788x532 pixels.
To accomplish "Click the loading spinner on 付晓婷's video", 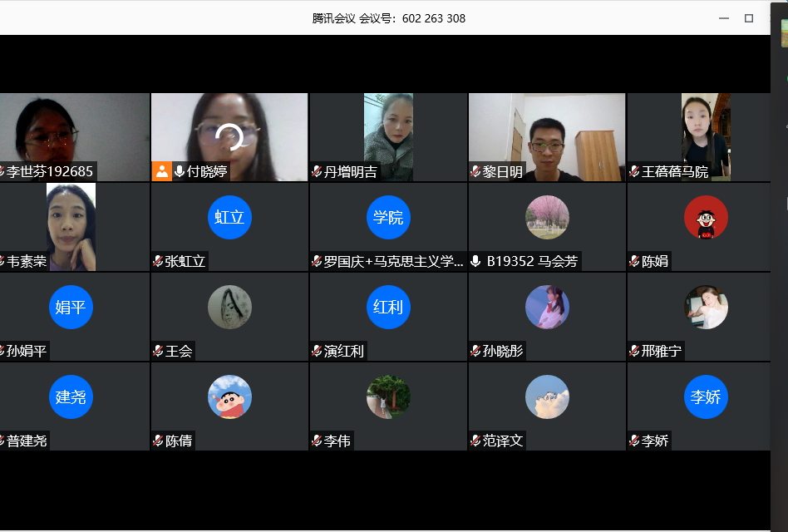I will [x=229, y=136].
